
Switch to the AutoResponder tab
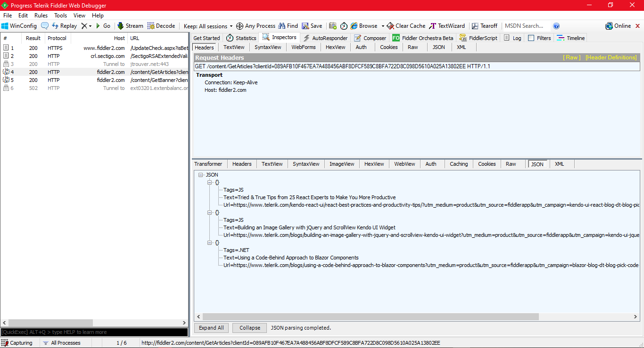click(325, 38)
